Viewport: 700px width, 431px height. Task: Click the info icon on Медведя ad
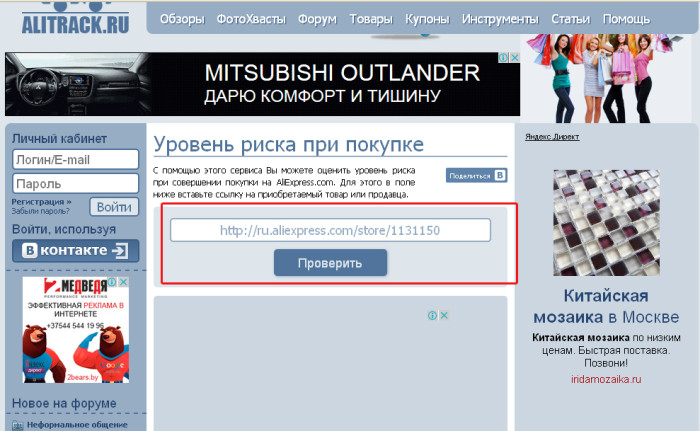tap(112, 282)
